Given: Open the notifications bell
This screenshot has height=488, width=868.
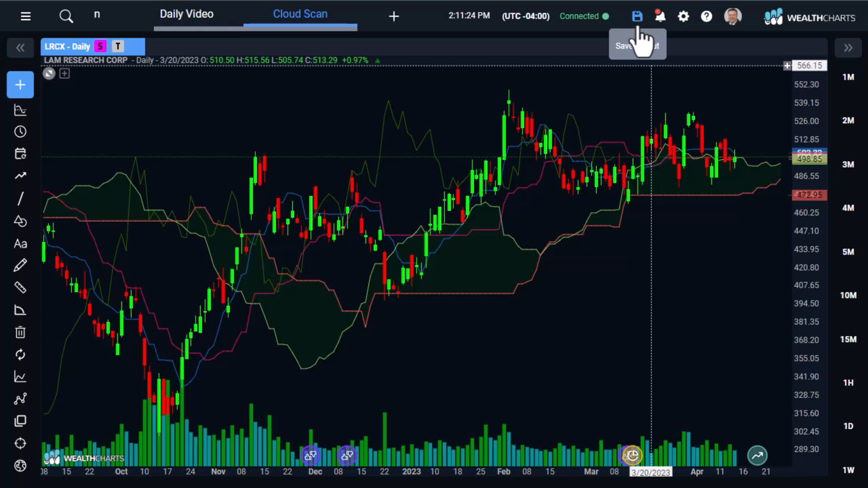Looking at the screenshot, I should click(x=660, y=16).
